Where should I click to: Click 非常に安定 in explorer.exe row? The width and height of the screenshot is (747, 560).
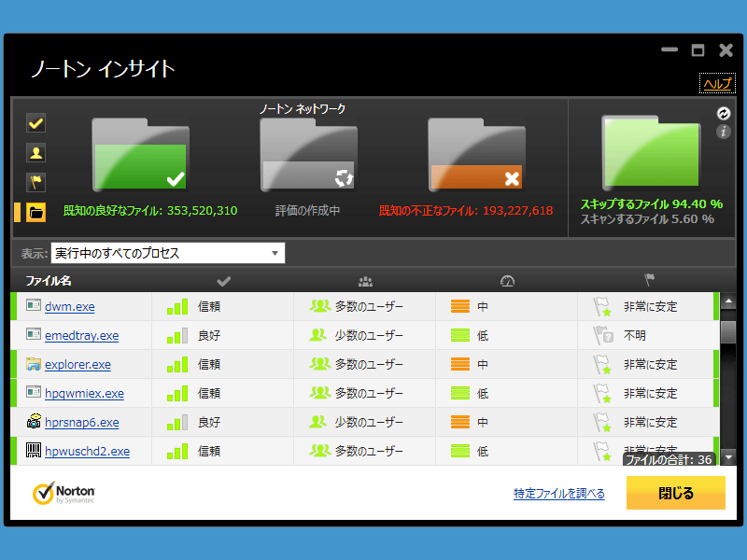click(650, 365)
